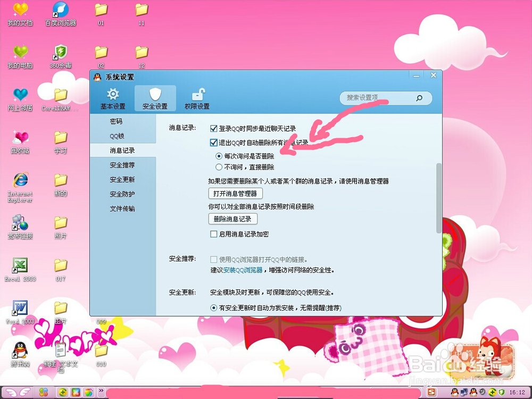This screenshot has width=532, height=399.
Task: Go to 安全推荐 in settings sidebar
Action: point(122,165)
